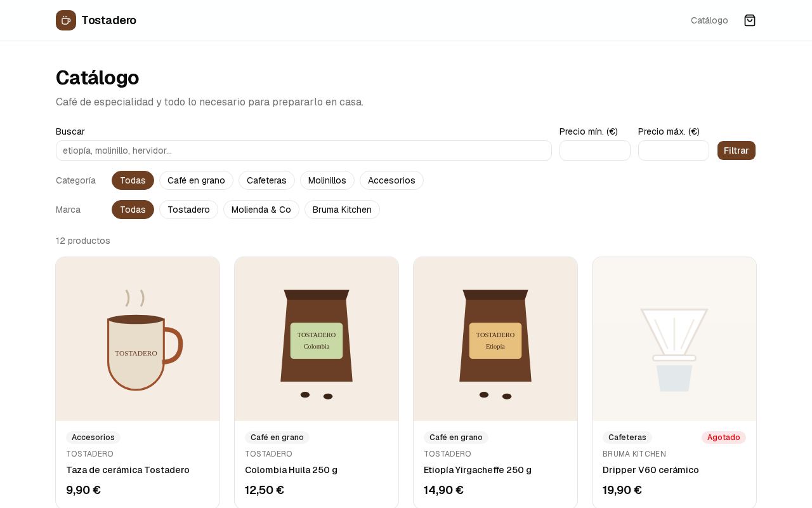The image size is (812, 508).
Task: Go to the Catálogo nav link
Action: click(x=709, y=20)
